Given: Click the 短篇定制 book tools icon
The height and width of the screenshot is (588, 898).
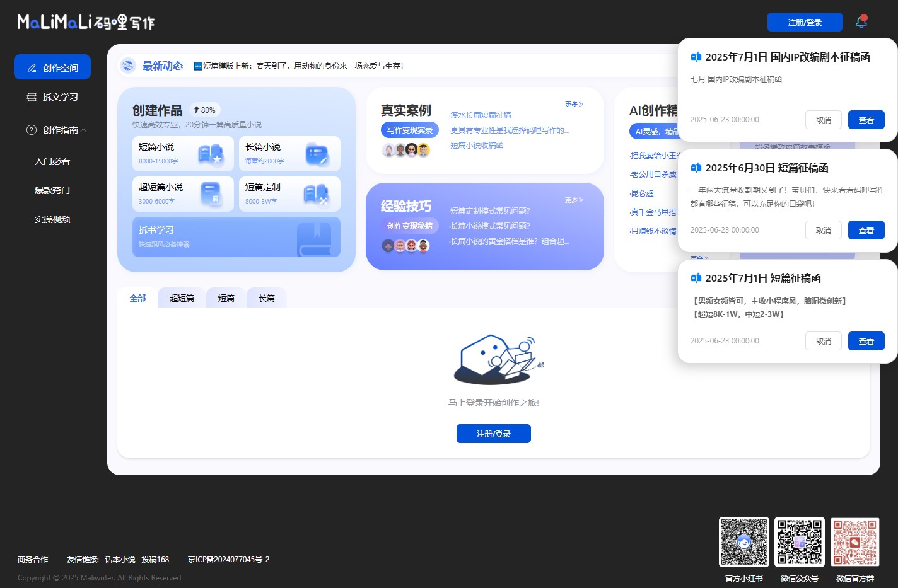Looking at the screenshot, I should tap(317, 195).
